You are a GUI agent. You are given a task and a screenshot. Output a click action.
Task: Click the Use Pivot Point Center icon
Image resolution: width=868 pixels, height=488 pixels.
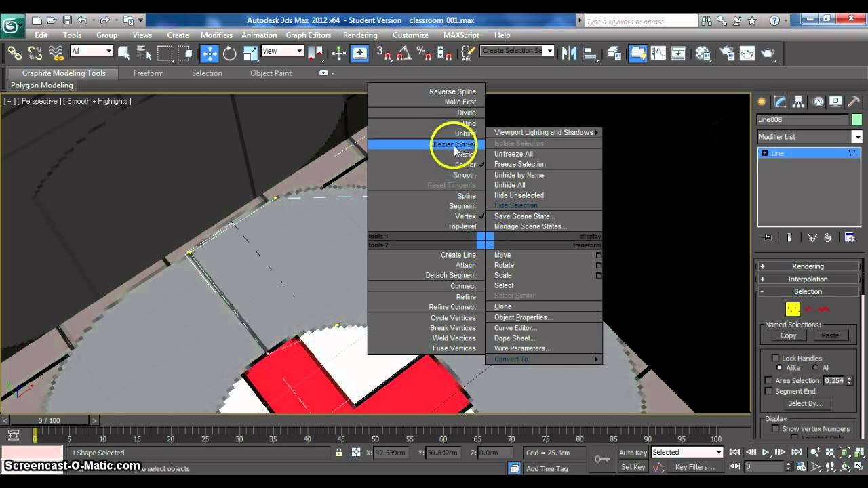click(316, 53)
